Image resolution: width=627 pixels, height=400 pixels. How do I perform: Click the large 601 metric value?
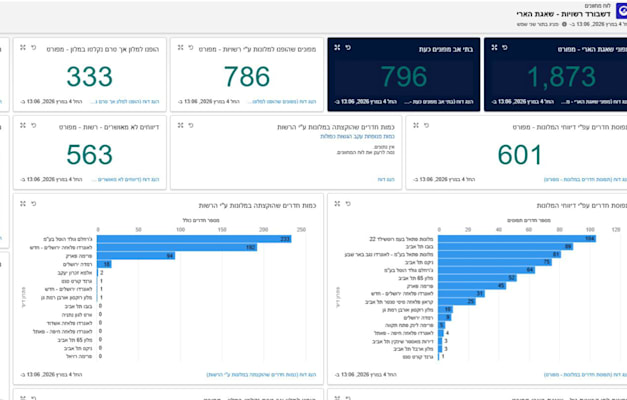coord(519,154)
